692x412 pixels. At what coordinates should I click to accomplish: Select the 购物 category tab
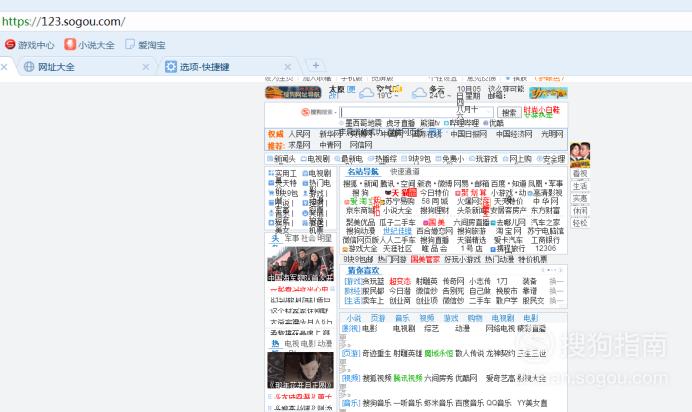coord(475,318)
